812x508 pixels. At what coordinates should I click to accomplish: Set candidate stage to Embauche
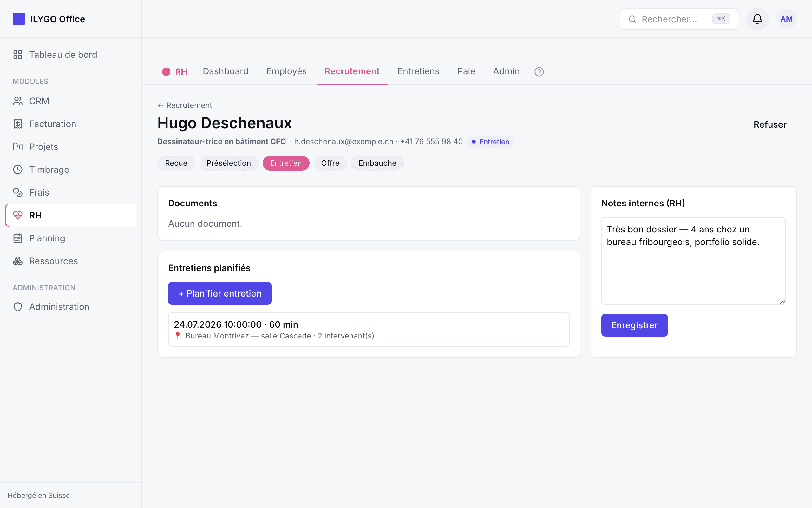[x=377, y=163]
